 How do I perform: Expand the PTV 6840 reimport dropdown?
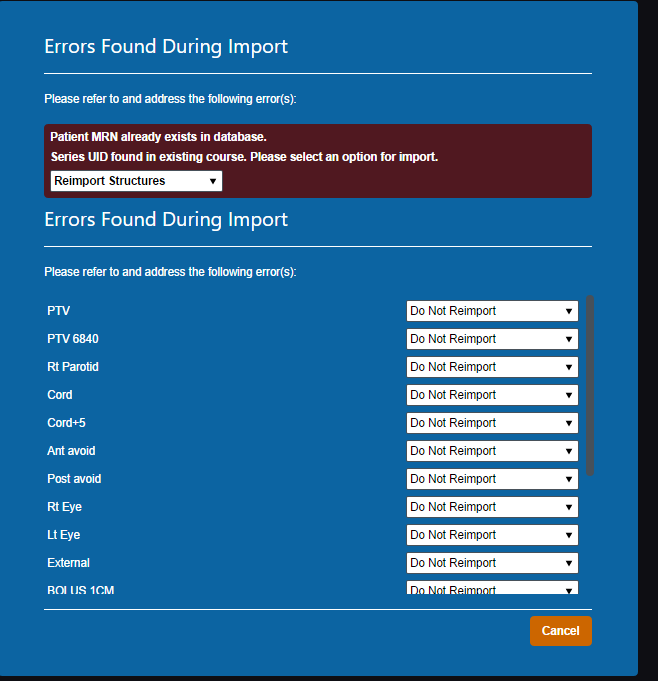492,339
